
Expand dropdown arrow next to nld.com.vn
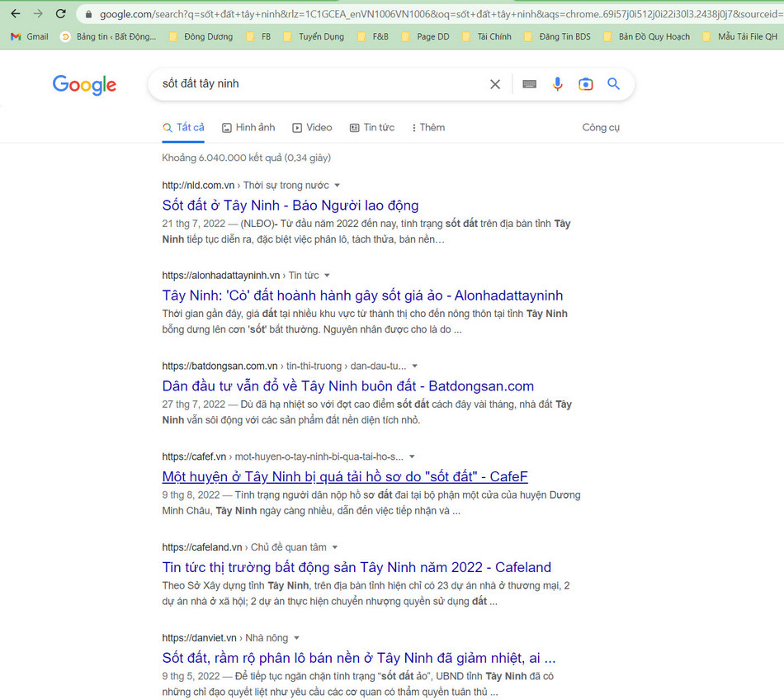337,186
